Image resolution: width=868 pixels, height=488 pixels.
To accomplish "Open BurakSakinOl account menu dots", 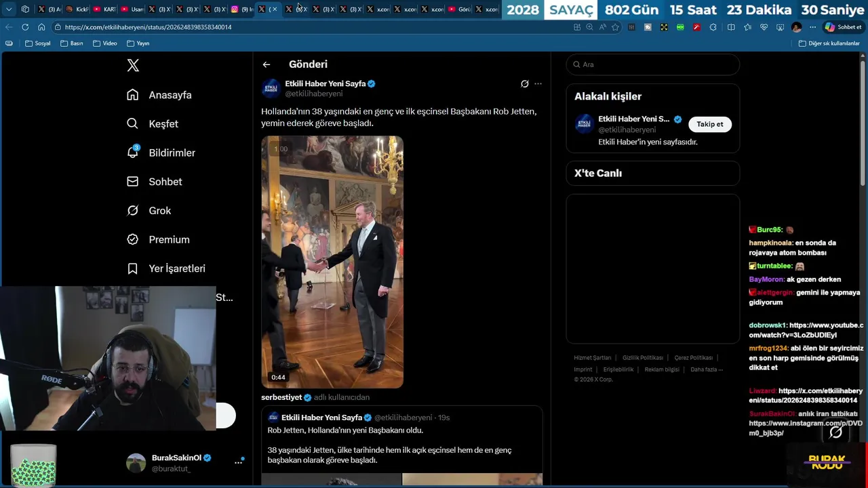I will pos(239,462).
